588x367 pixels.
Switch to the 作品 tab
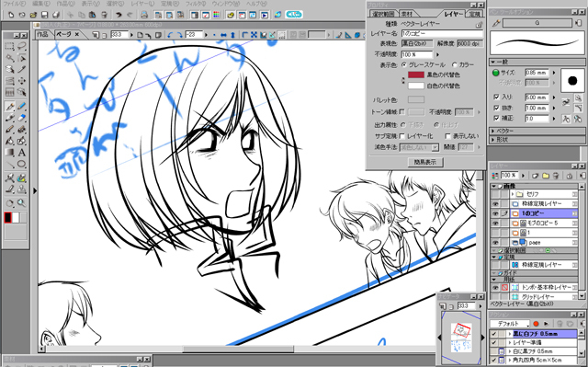pos(42,35)
